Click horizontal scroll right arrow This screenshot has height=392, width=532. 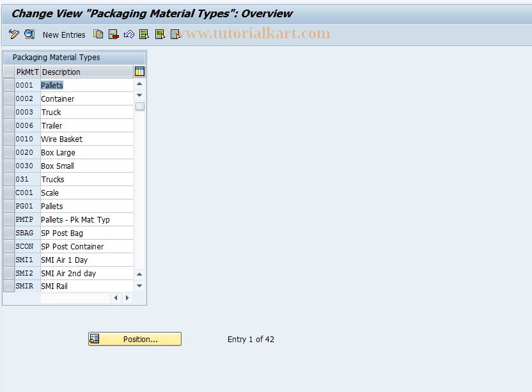tap(127, 298)
